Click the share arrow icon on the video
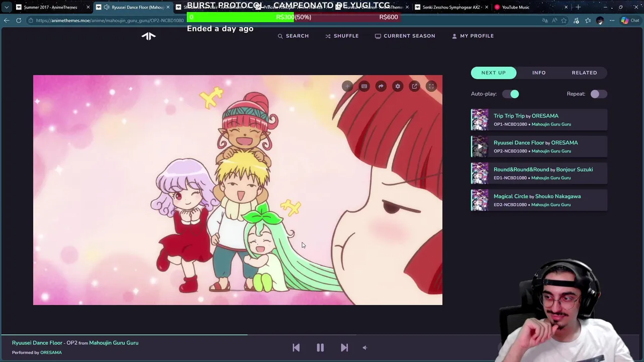This screenshot has height=362, width=644. pyautogui.click(x=381, y=86)
